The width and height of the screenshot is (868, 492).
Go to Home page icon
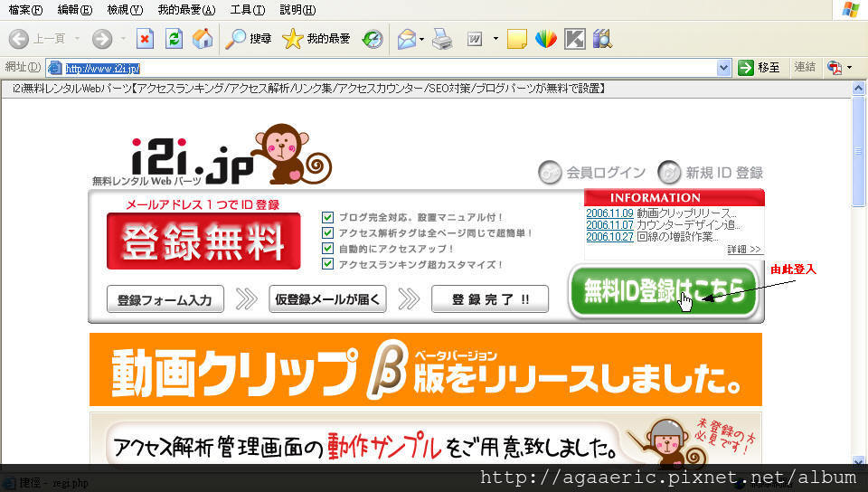tap(203, 39)
